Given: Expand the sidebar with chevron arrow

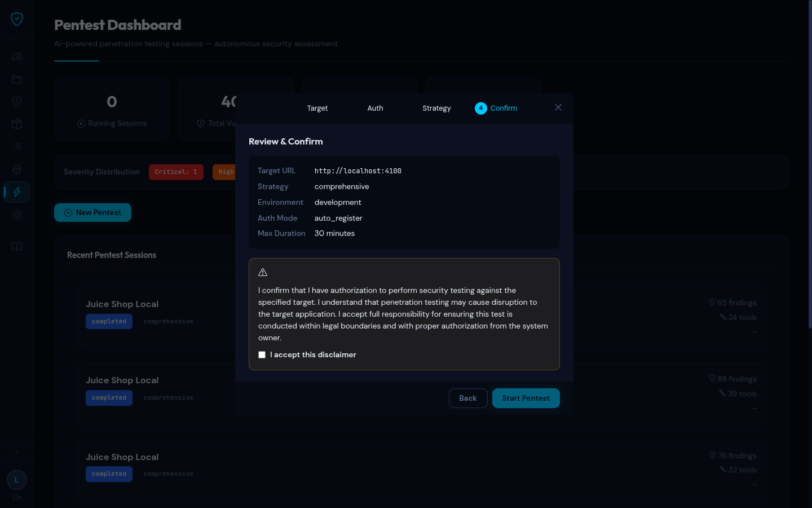Looking at the screenshot, I should [x=17, y=452].
